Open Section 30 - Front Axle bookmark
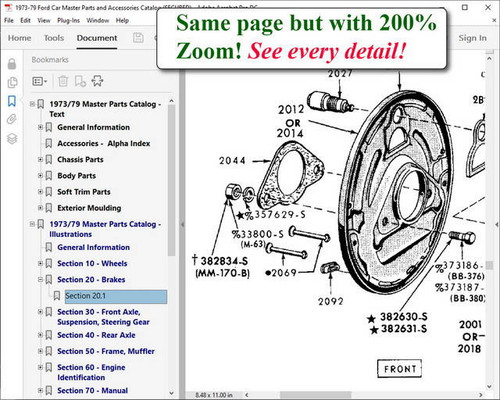This screenshot has width=500, height=400. (x=103, y=317)
